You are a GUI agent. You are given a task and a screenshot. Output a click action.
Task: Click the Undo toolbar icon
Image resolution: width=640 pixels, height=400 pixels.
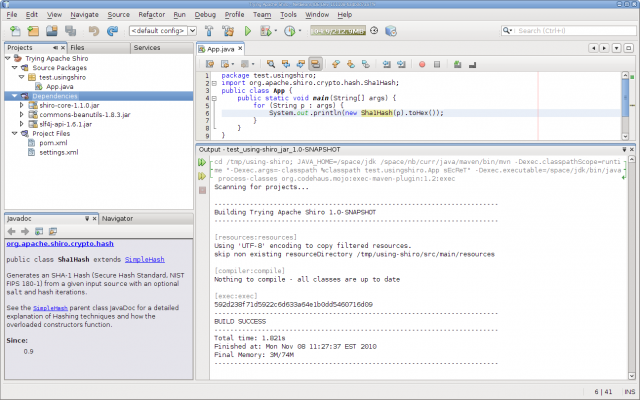[x=94, y=31]
